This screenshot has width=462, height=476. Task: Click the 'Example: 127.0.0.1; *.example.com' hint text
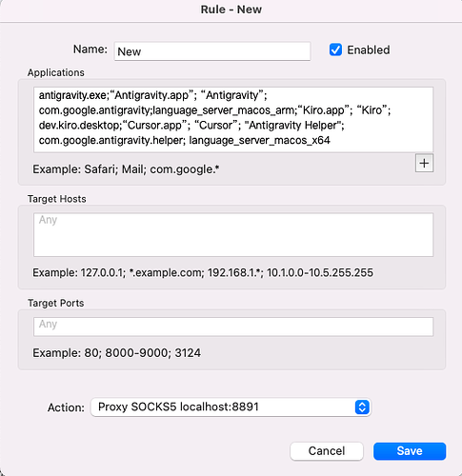click(203, 272)
